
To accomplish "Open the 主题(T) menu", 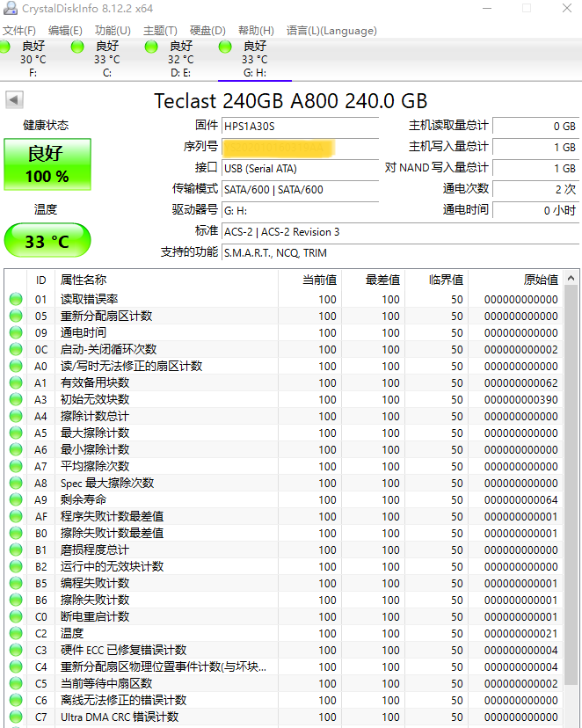I will click(x=160, y=31).
